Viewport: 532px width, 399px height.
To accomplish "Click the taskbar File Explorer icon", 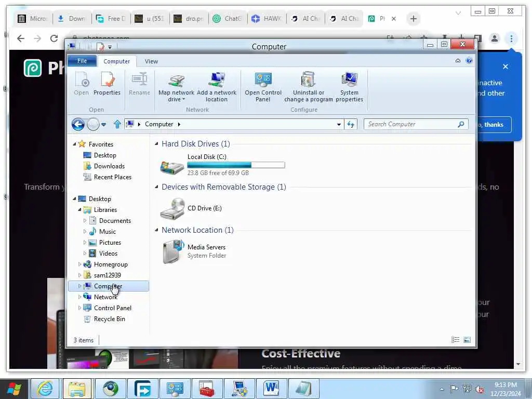I will [77, 389].
